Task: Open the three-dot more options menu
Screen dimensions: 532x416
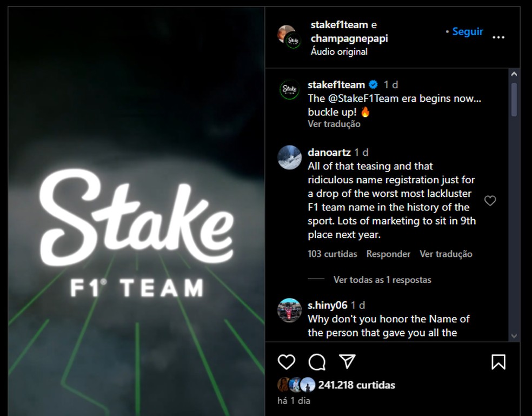Action: click(498, 37)
